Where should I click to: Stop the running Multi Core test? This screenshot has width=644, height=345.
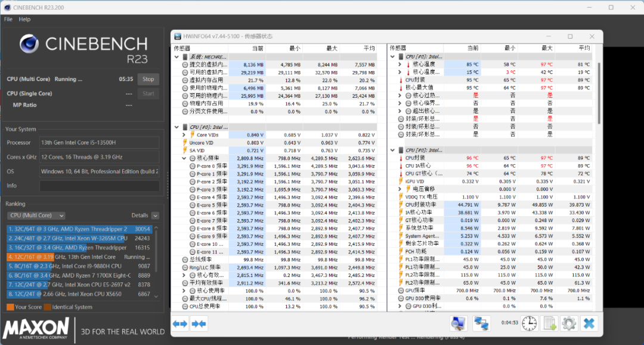(x=148, y=79)
